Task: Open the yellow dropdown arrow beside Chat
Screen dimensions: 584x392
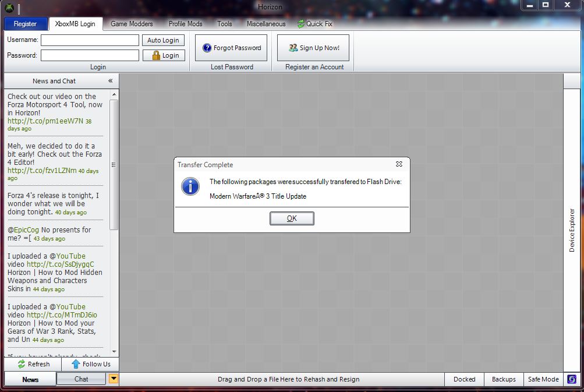Action: pyautogui.click(x=114, y=379)
